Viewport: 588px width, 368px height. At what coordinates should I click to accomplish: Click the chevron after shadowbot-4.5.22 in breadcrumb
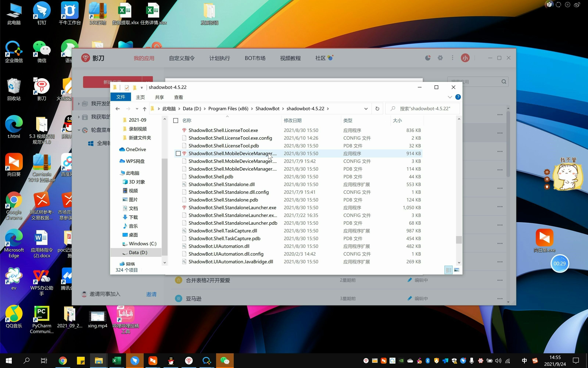[328, 109]
